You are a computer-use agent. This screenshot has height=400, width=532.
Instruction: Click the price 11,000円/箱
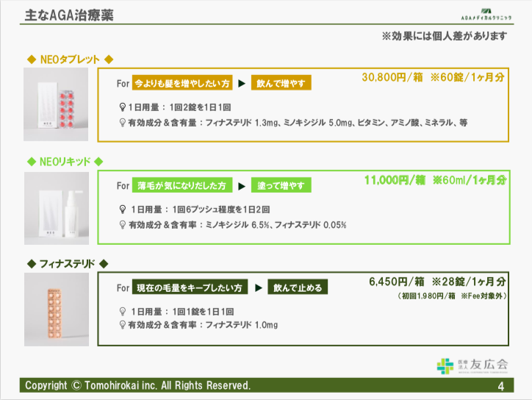395,180
